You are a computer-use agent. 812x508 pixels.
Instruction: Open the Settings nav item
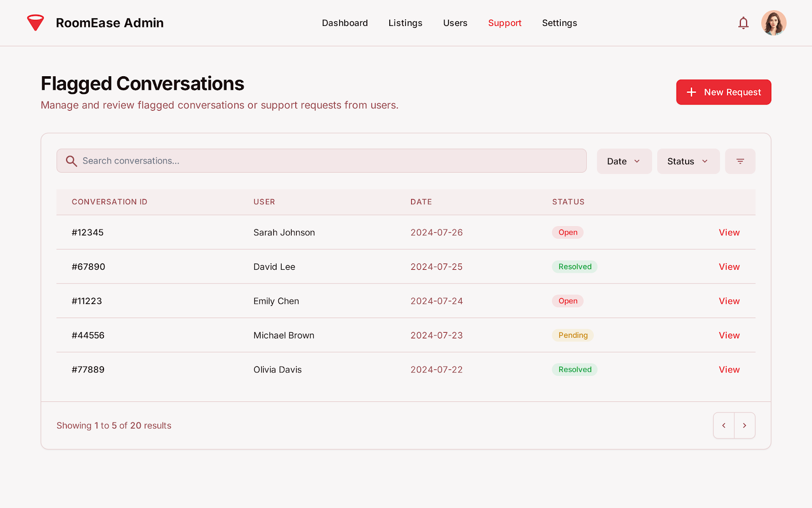pyautogui.click(x=559, y=23)
